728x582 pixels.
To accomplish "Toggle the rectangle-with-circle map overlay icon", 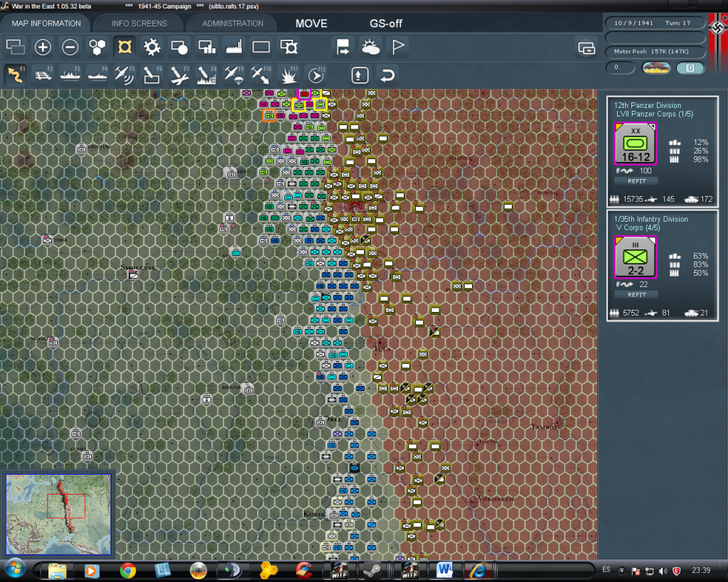I will 179,47.
